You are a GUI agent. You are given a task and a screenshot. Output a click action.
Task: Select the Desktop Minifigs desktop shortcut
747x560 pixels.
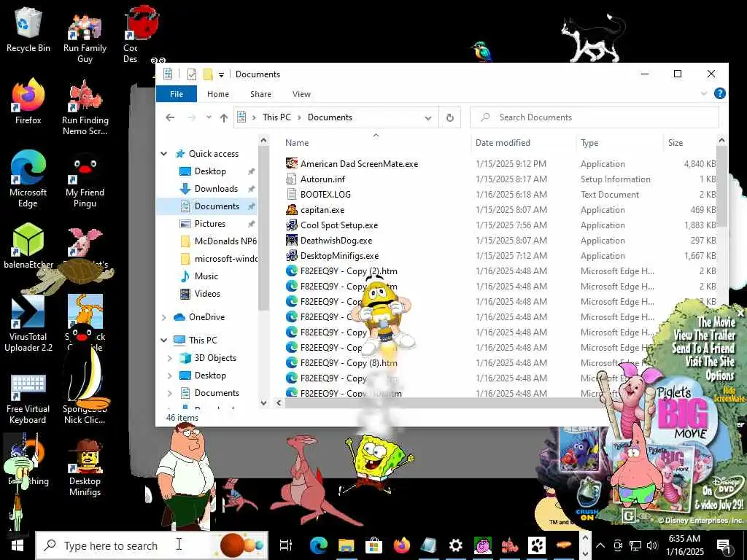[85, 469]
